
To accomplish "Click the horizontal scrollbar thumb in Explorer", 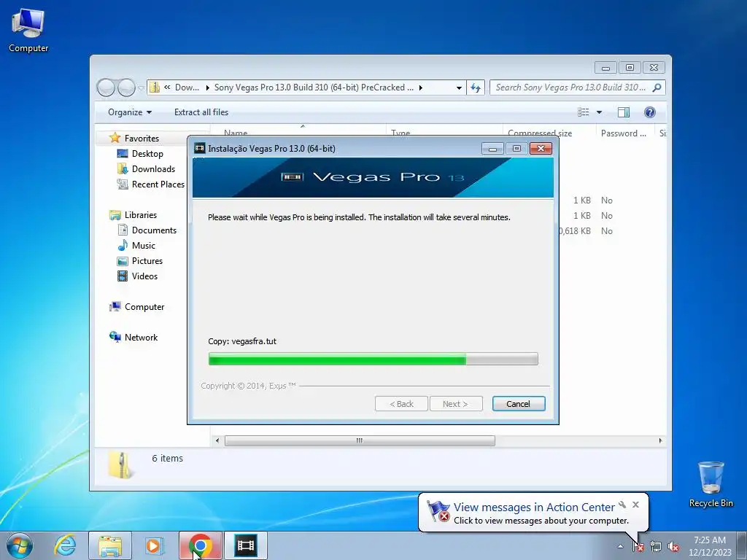I will click(360, 441).
